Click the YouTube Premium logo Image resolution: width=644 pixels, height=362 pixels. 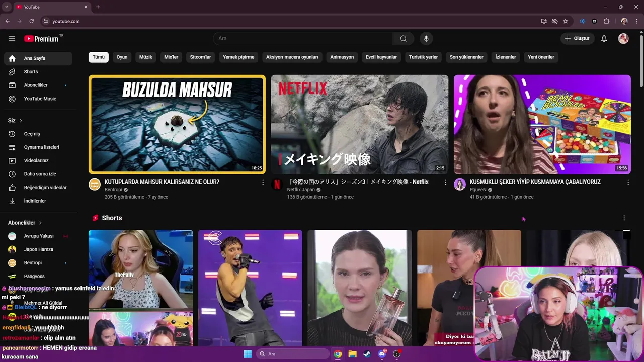click(41, 39)
